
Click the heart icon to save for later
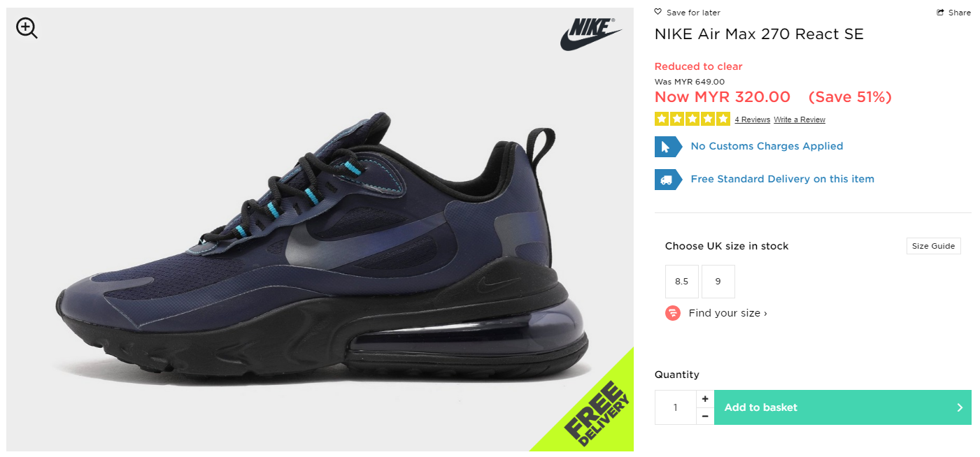(658, 12)
